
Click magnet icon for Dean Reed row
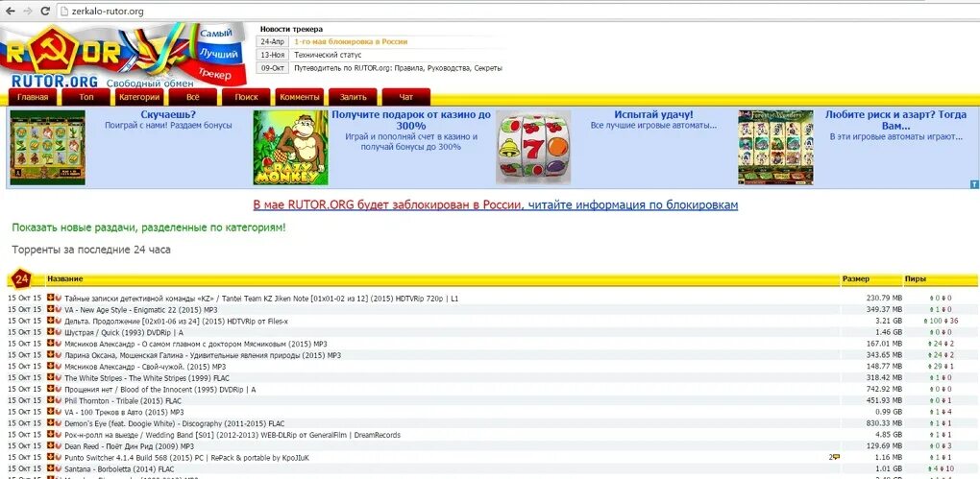[x=58, y=446]
